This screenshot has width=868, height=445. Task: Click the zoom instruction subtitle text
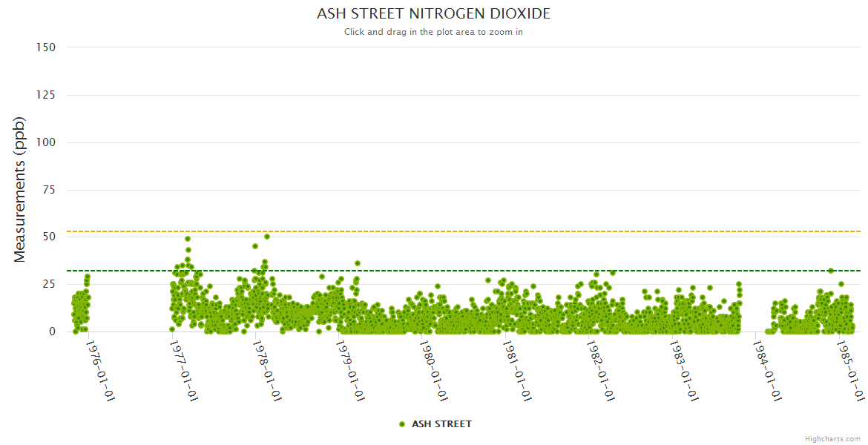[x=433, y=32]
